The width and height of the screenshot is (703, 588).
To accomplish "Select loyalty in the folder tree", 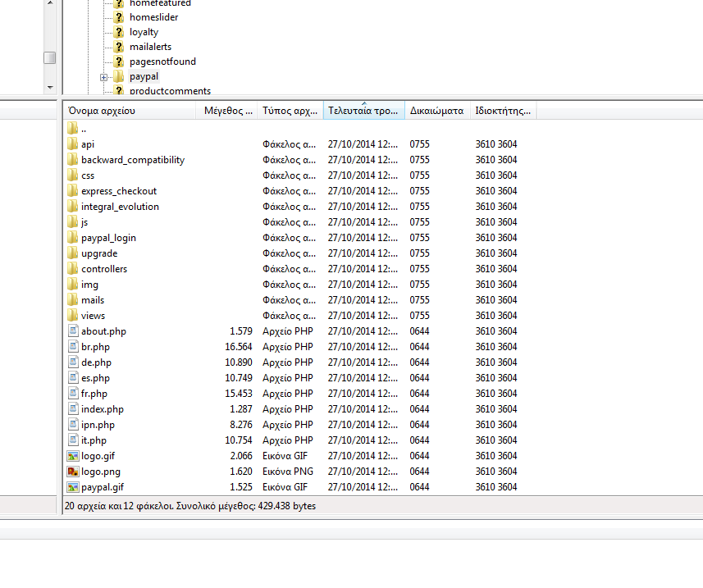I will click(144, 32).
